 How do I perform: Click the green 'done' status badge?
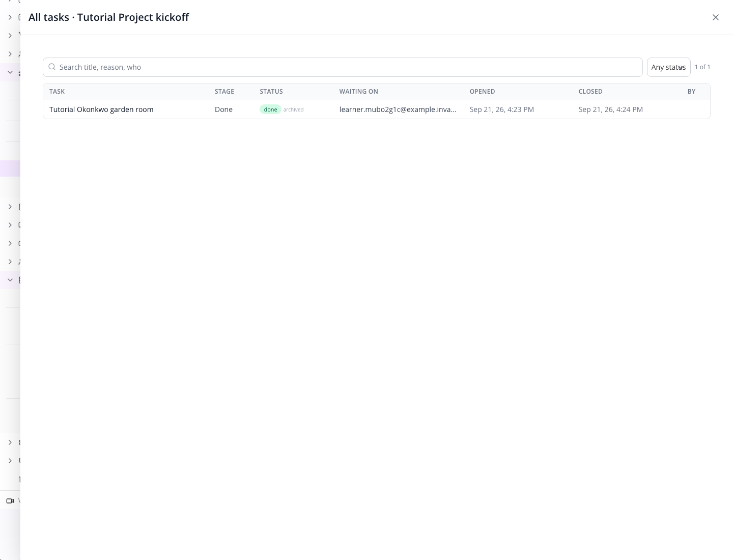pyautogui.click(x=270, y=109)
